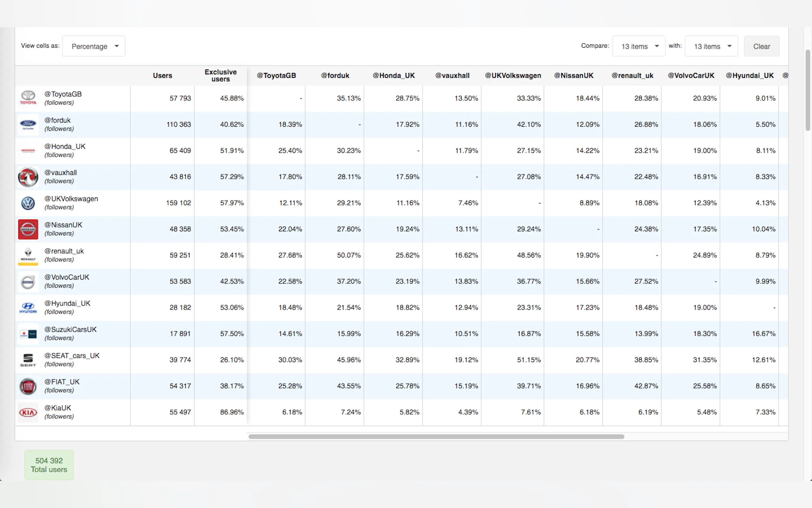Viewport: 812px width, 508px height.
Task: Open the Percentage view dropdown
Action: pos(94,46)
